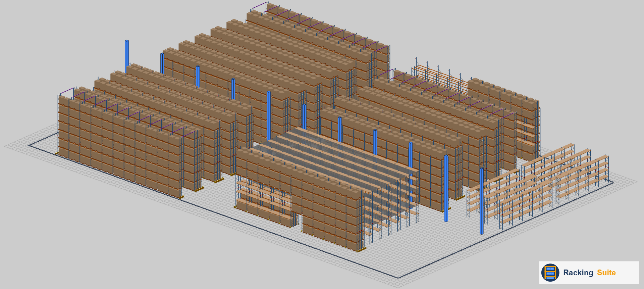Click the Racking Suite shelf logo icon
Viewport: 644px width, 289px height.
click(550, 273)
